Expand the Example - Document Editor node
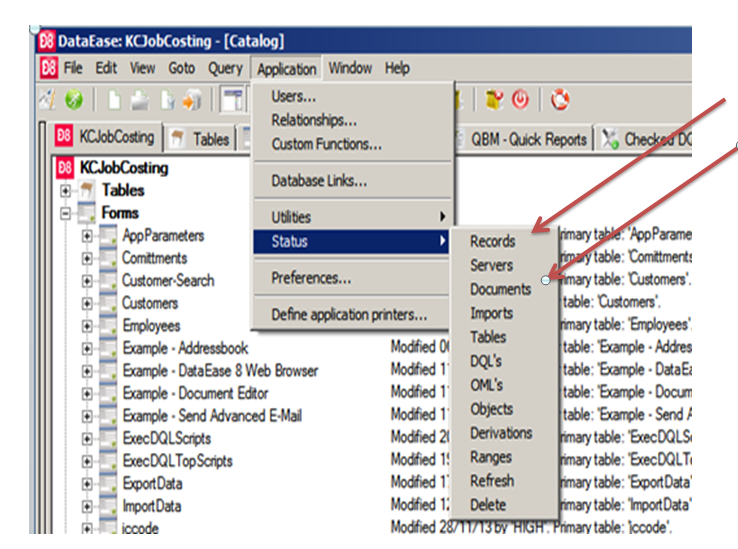 point(87,394)
